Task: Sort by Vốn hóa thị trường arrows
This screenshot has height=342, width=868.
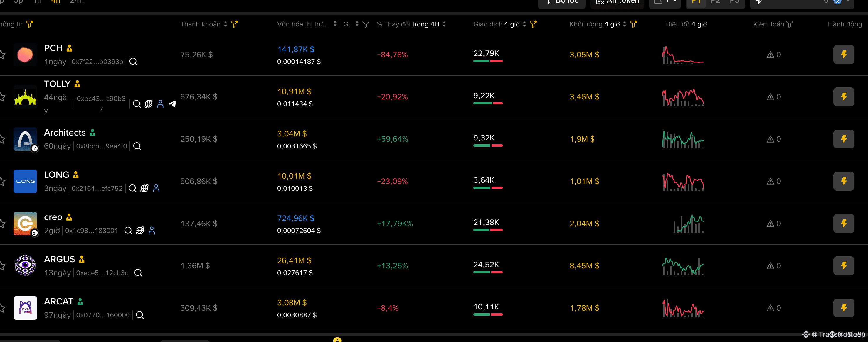Action: (x=335, y=24)
